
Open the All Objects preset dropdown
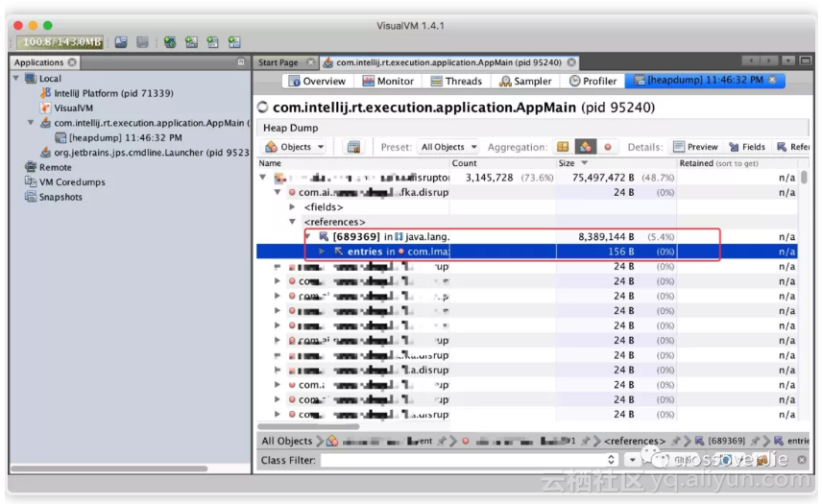click(448, 147)
